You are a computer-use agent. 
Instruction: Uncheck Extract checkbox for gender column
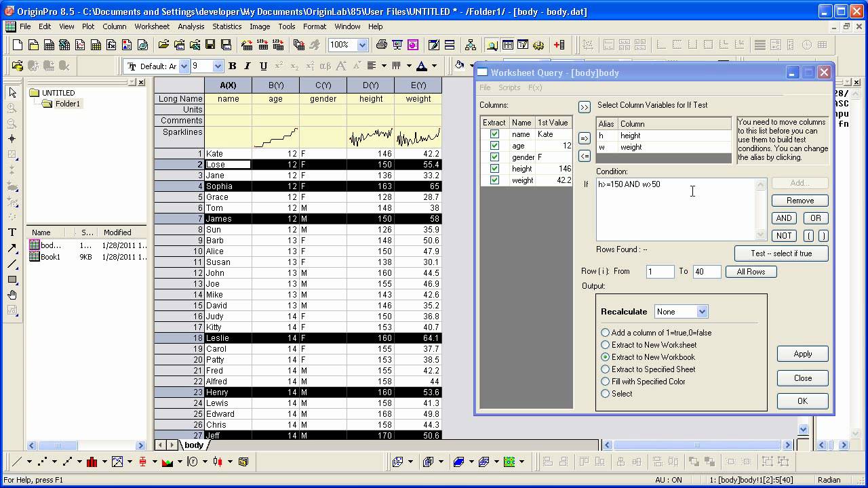[x=494, y=157]
